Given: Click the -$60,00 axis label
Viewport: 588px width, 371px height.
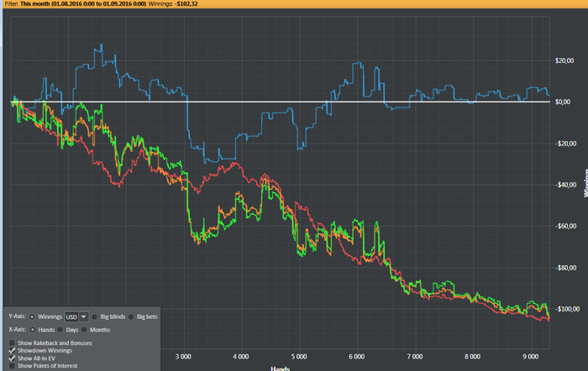Looking at the screenshot, I should click(x=564, y=226).
